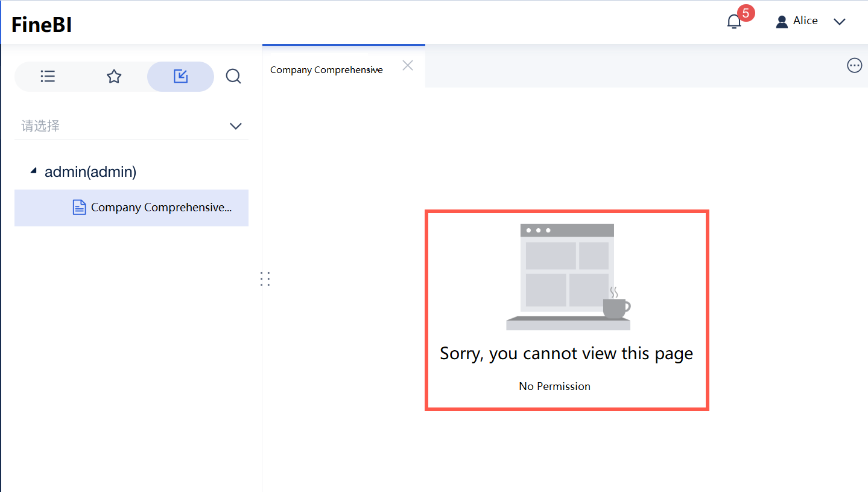Open notifications via the bell icon
The width and height of the screenshot is (868, 492).
pyautogui.click(x=733, y=21)
